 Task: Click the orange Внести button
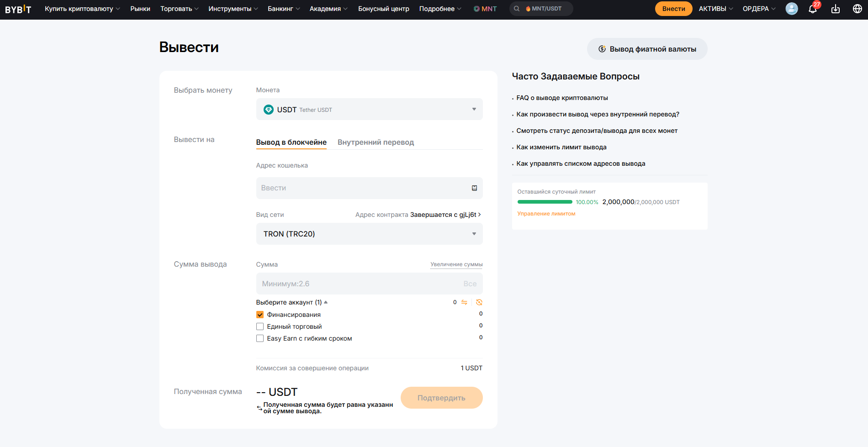pyautogui.click(x=674, y=9)
